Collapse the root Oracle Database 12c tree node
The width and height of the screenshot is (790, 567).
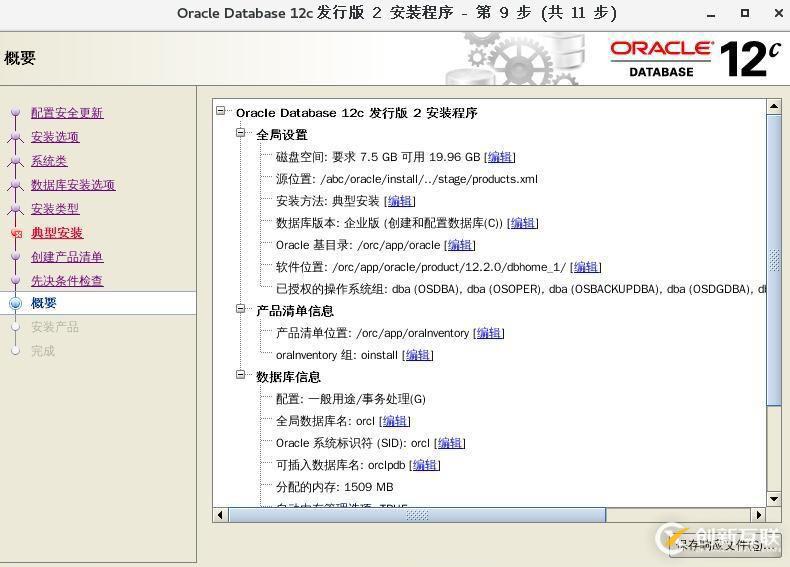[x=221, y=110]
